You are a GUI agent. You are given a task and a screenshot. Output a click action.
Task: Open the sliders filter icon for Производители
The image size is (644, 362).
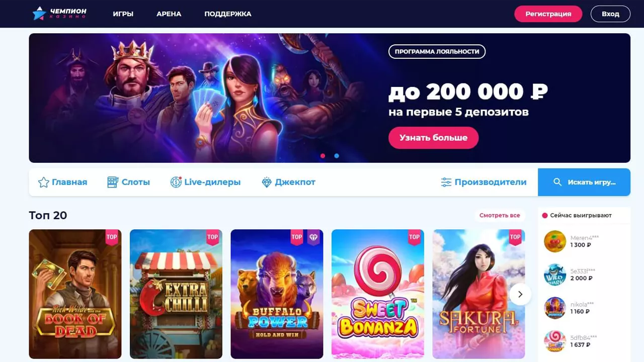coord(446,182)
